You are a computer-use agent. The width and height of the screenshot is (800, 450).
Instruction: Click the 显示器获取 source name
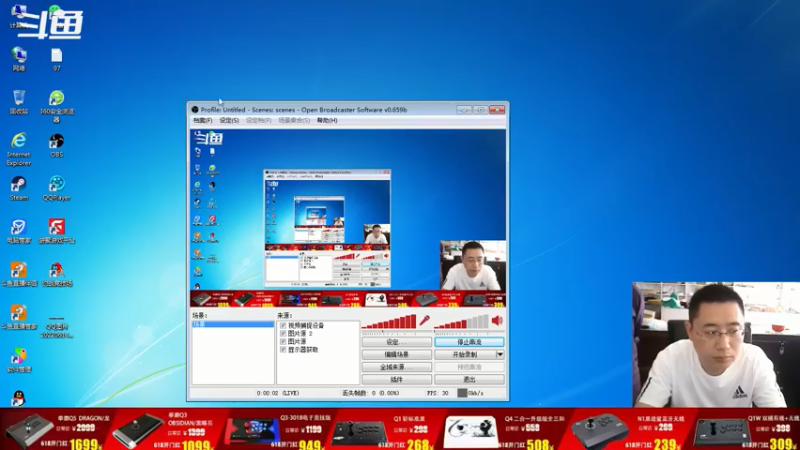(303, 349)
